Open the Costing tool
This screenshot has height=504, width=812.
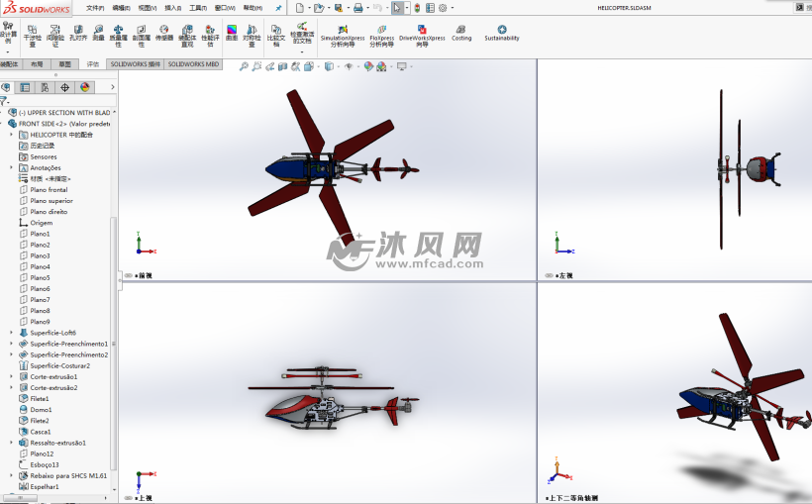(x=461, y=33)
